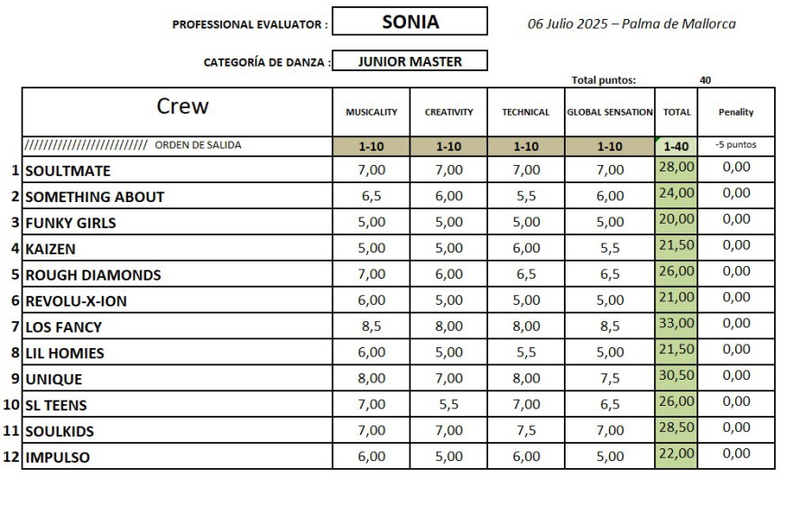The height and width of the screenshot is (506, 812).
Task: Click the ROUGH DIAMONDS crew cell
Action: (x=178, y=274)
